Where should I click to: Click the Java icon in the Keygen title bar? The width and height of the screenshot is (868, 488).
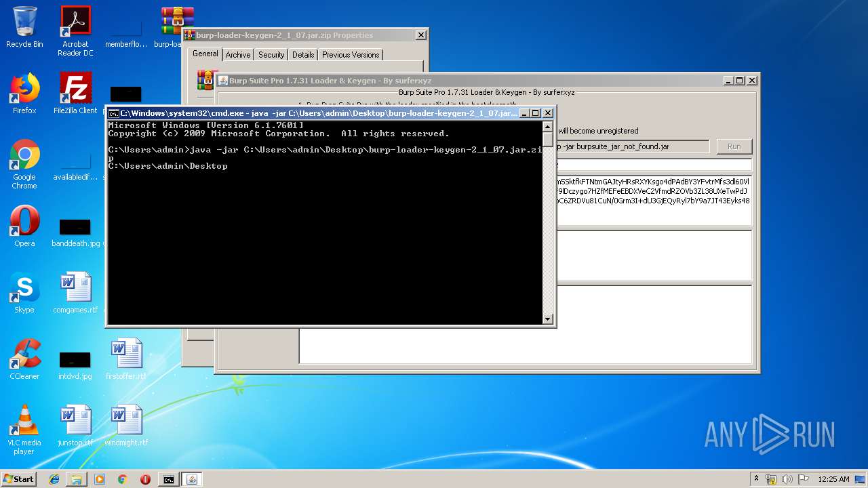point(222,80)
